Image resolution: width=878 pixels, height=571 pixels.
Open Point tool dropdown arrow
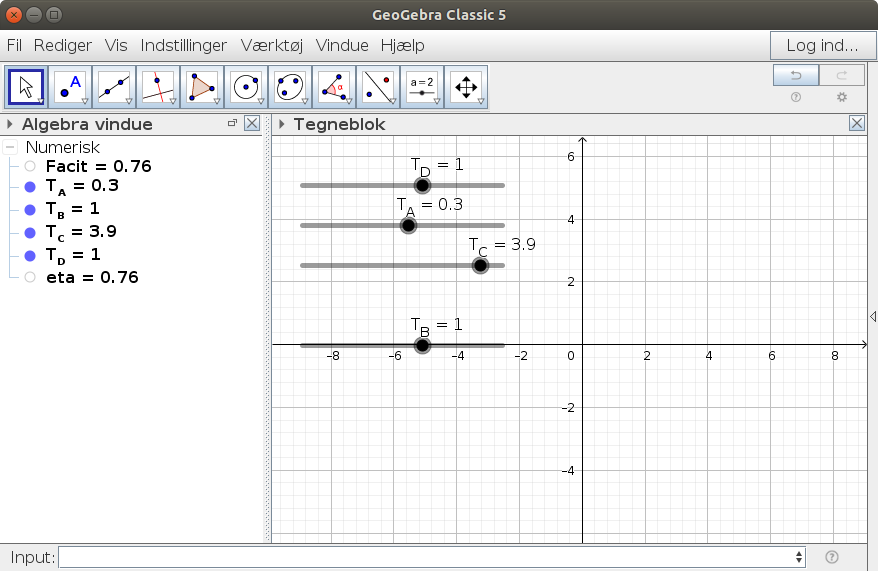tap(85, 101)
